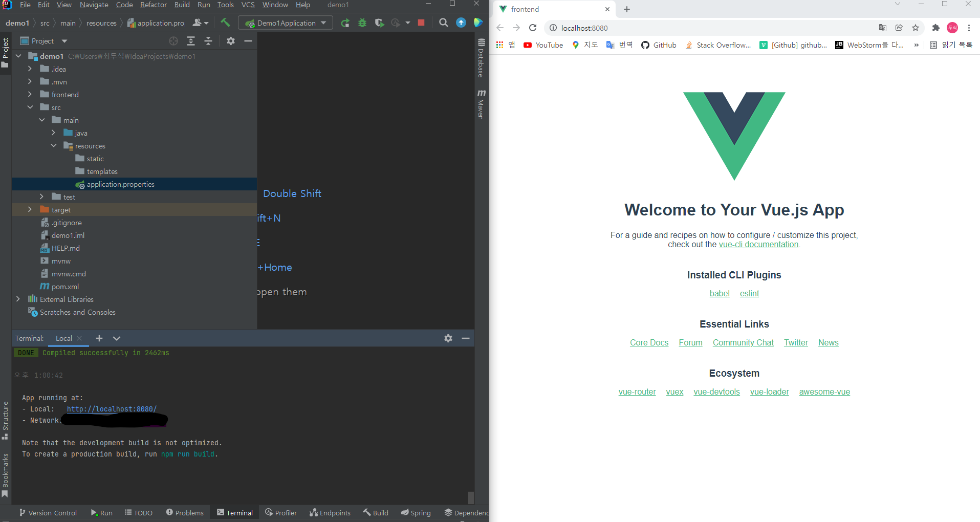
Task: Open YouTube bookmark in Chrome
Action: [x=543, y=45]
